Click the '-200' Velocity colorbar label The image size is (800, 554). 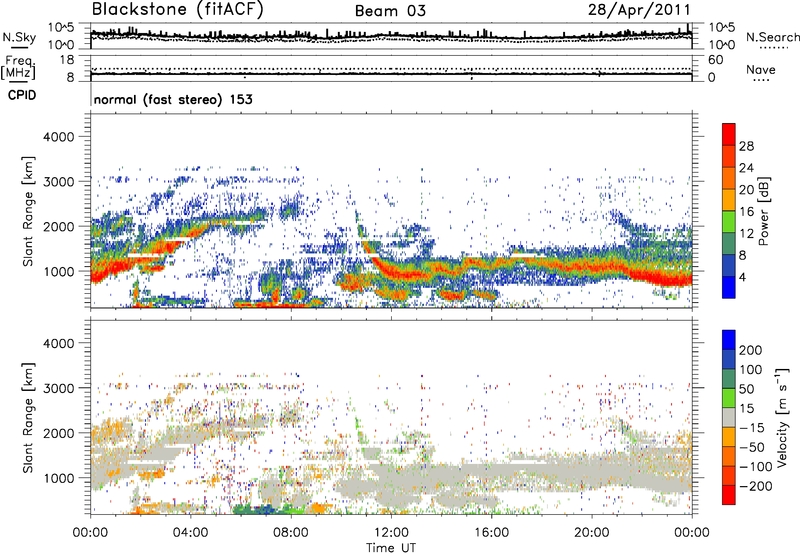coord(755,486)
